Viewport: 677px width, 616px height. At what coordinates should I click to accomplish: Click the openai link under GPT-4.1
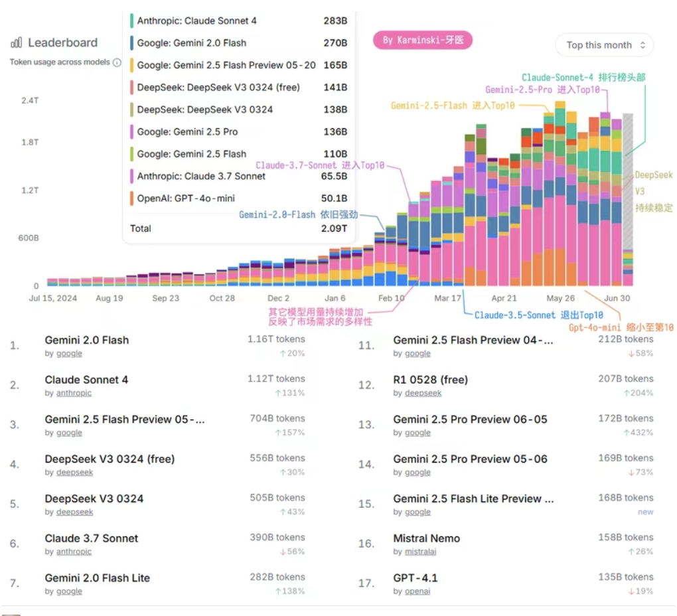click(417, 591)
